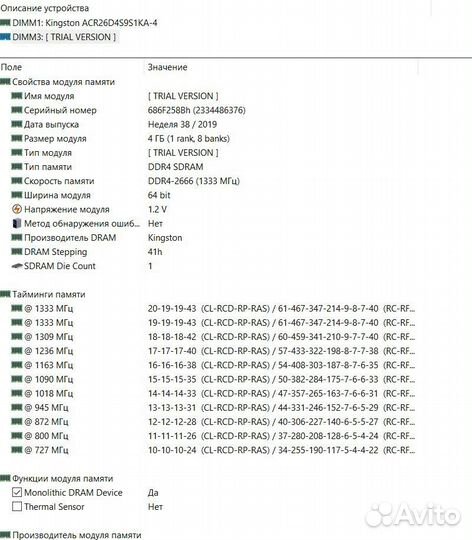The image size is (472, 540).
Task: Click the icon beside Скорость памяти
Action: tap(17, 180)
